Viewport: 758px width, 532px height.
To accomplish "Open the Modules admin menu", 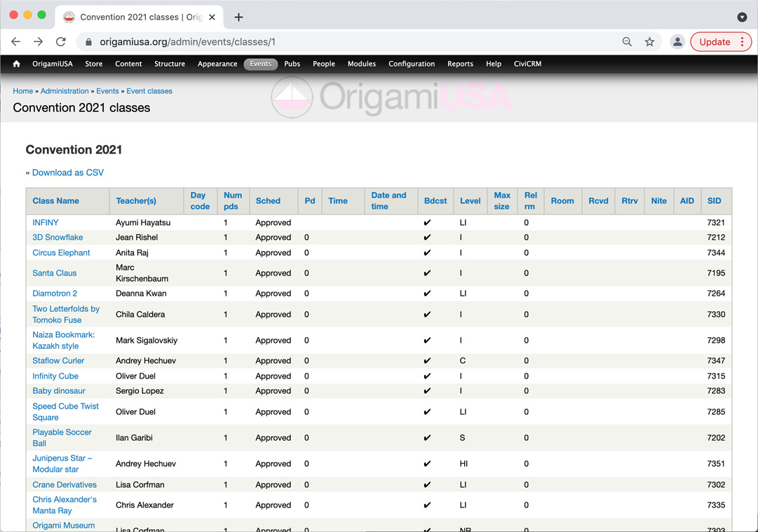I will click(x=362, y=64).
